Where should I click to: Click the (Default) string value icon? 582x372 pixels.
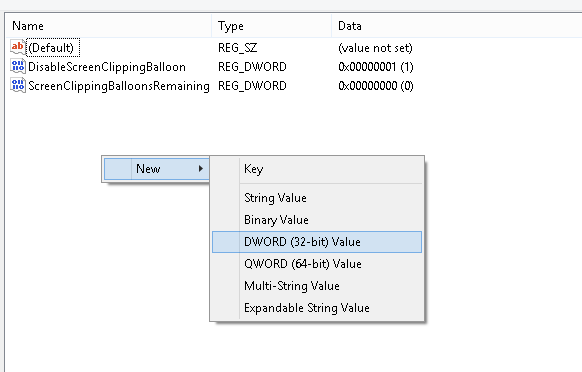point(18,48)
